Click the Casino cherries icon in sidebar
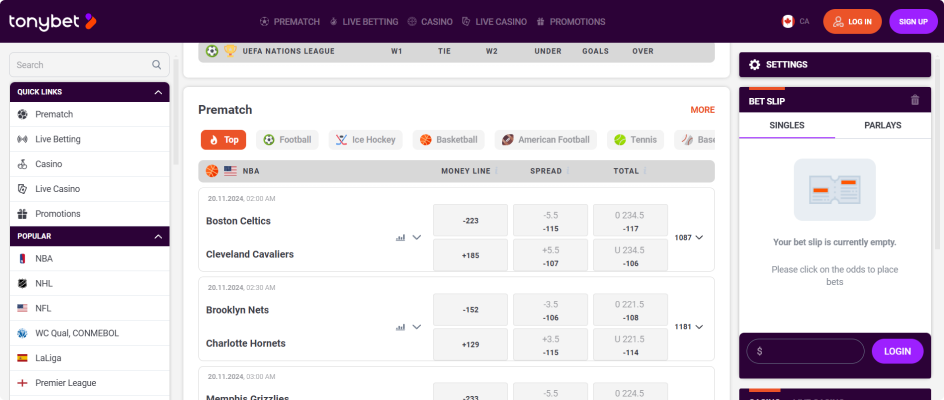944x400 pixels. click(22, 164)
